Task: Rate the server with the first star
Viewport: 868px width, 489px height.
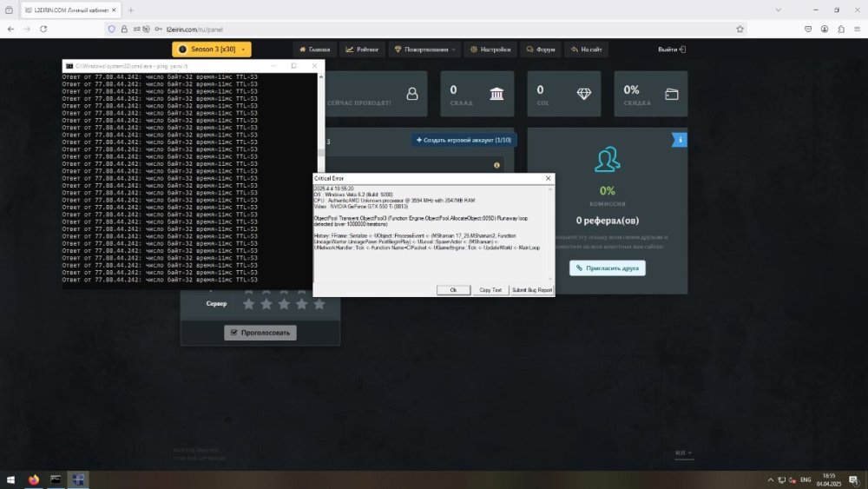Action: [248, 304]
